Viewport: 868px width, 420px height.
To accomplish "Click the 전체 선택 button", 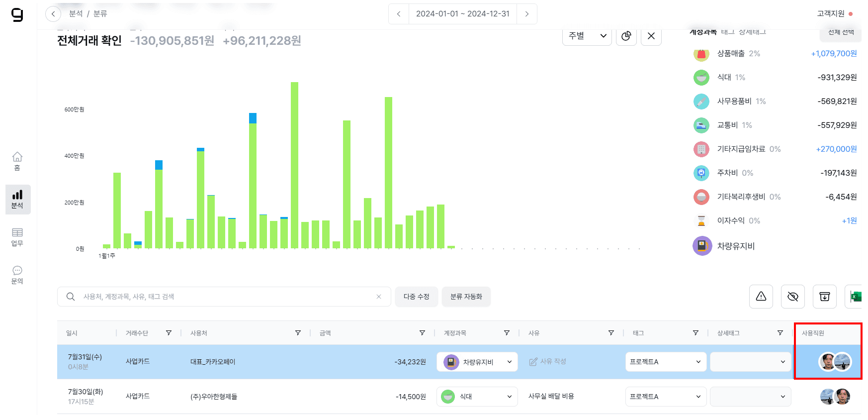I will coord(841,33).
